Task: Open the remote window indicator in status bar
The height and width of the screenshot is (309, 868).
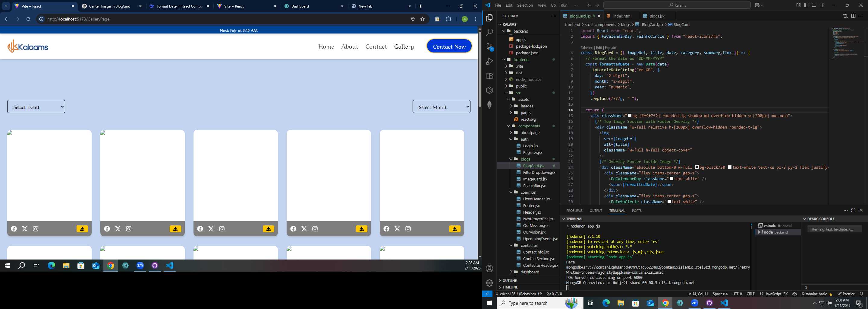Action: coord(487,294)
